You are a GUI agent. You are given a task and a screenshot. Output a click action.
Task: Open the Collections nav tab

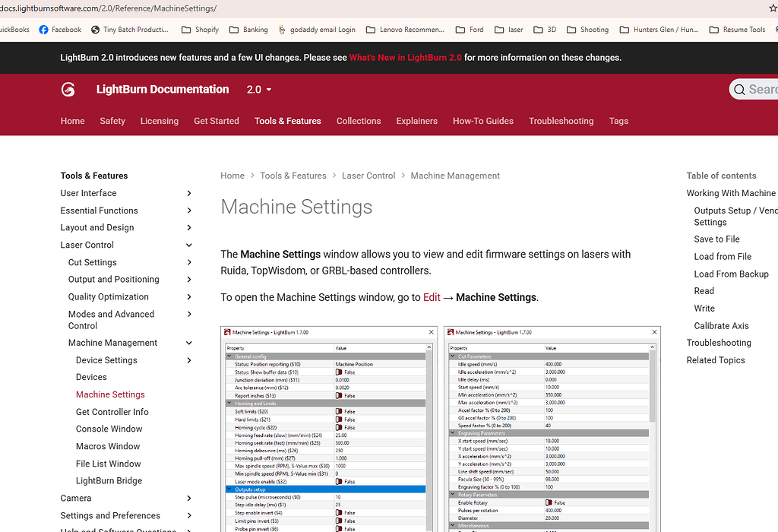tap(359, 121)
